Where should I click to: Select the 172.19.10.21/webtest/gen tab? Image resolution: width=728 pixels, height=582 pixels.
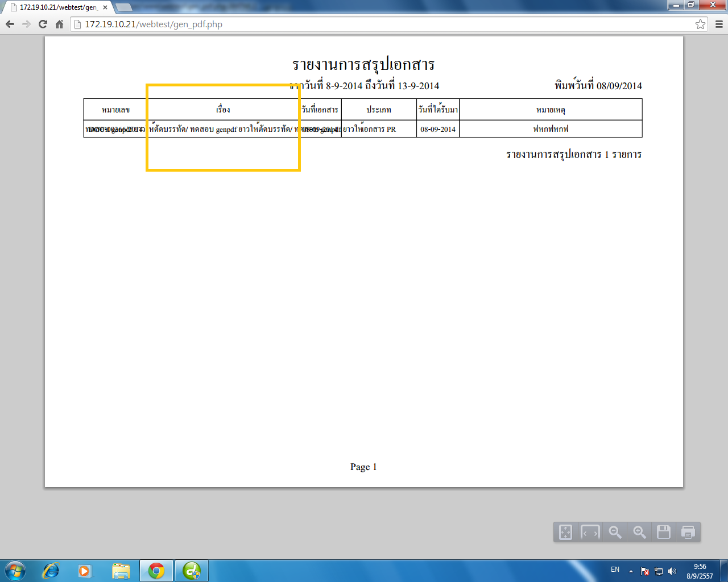[x=59, y=7]
